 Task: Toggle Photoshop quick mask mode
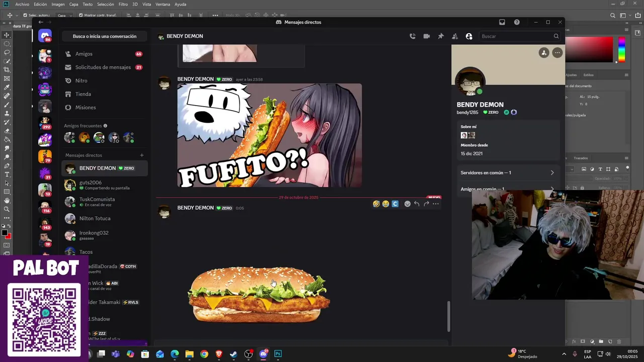coord(7,245)
